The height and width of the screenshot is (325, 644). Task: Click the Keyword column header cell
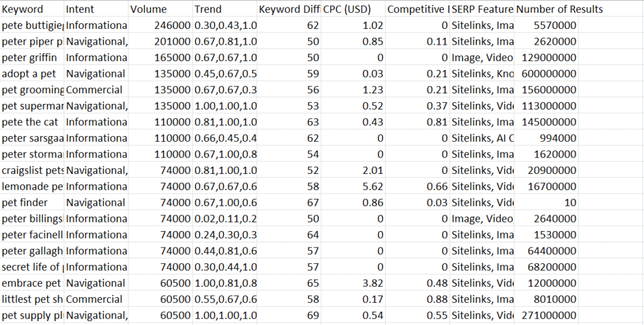point(31,9)
